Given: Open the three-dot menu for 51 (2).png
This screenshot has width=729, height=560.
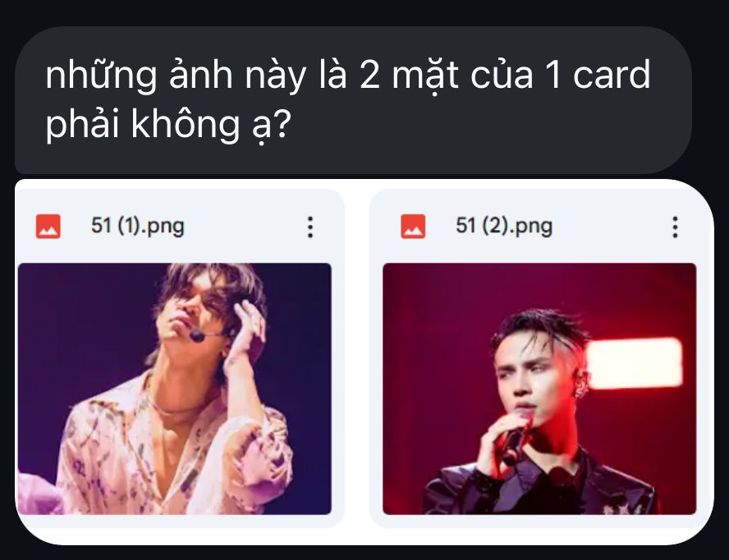Looking at the screenshot, I should point(675,227).
